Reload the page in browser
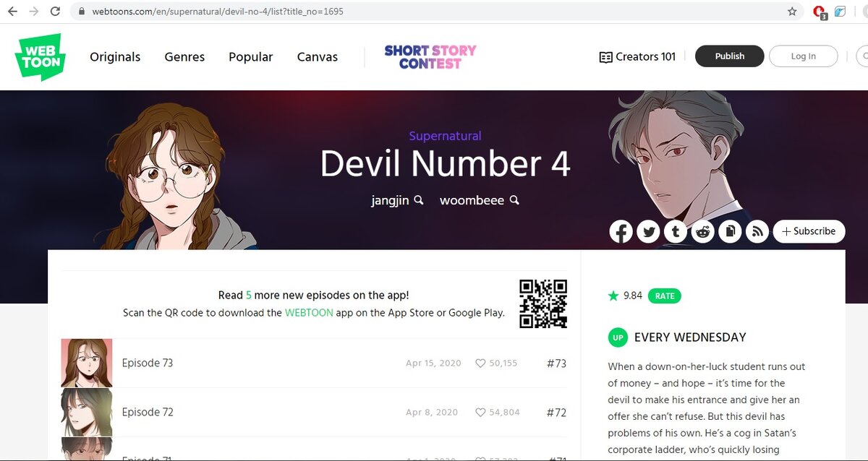The image size is (868, 461). pos(55,12)
